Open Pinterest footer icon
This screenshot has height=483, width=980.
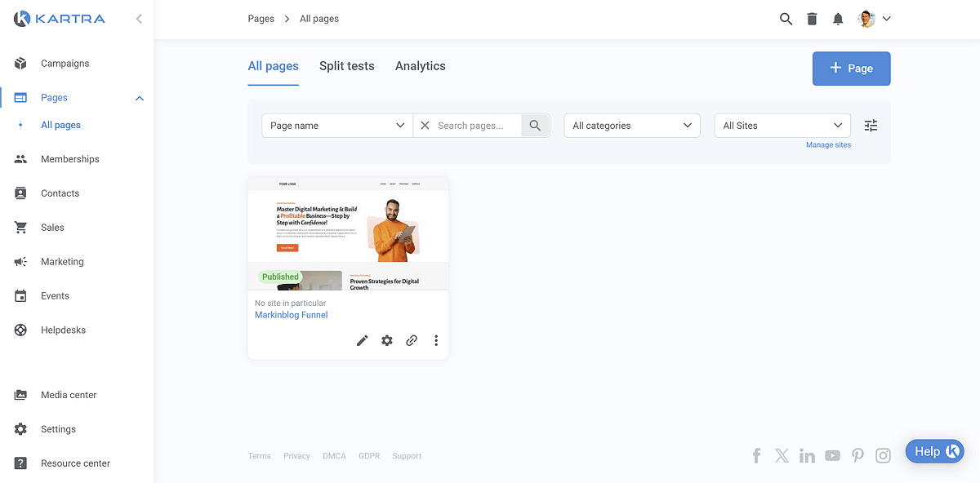(x=857, y=456)
